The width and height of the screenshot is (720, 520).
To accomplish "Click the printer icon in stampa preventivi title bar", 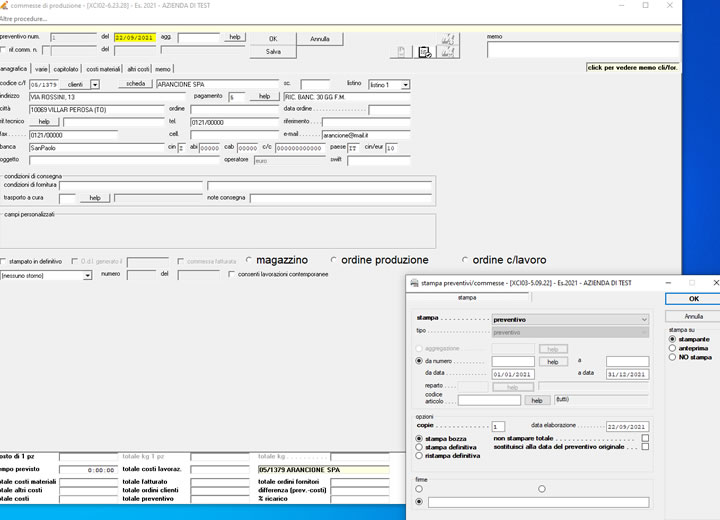I will [x=414, y=283].
